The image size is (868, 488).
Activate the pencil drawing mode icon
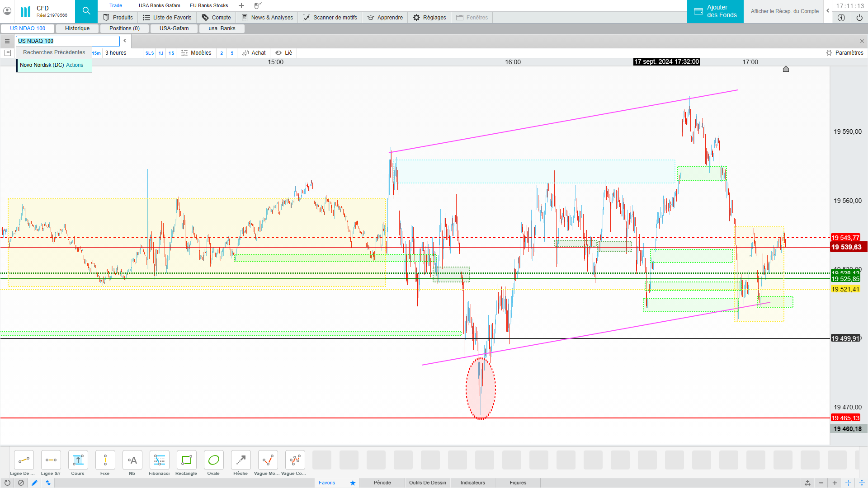point(34,483)
